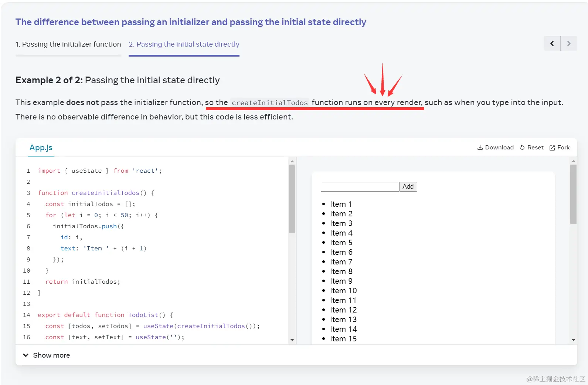Click 'return initialTodos;' on line 11
The height and width of the screenshot is (385, 588).
point(83,282)
